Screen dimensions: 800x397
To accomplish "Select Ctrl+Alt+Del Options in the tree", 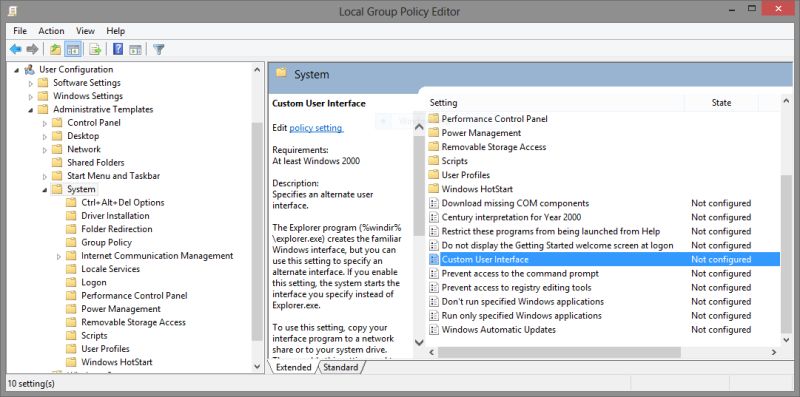I will point(122,203).
